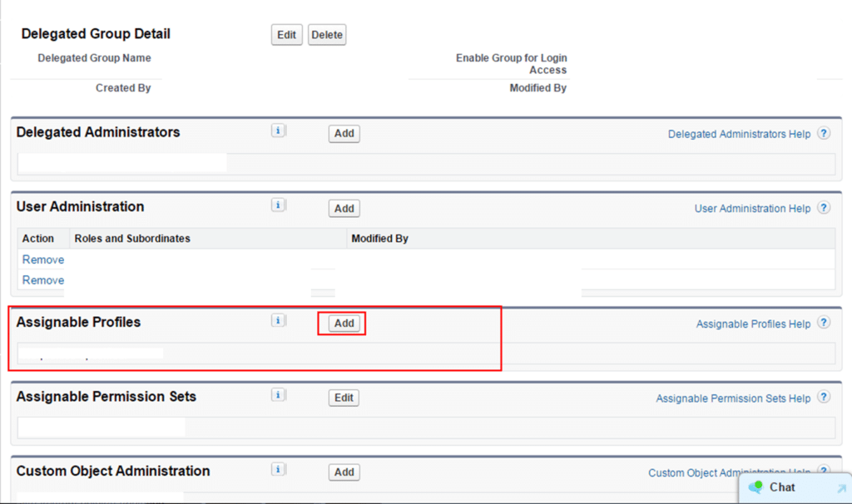Add an assignable profile
This screenshot has width=852, height=504.
tap(344, 324)
